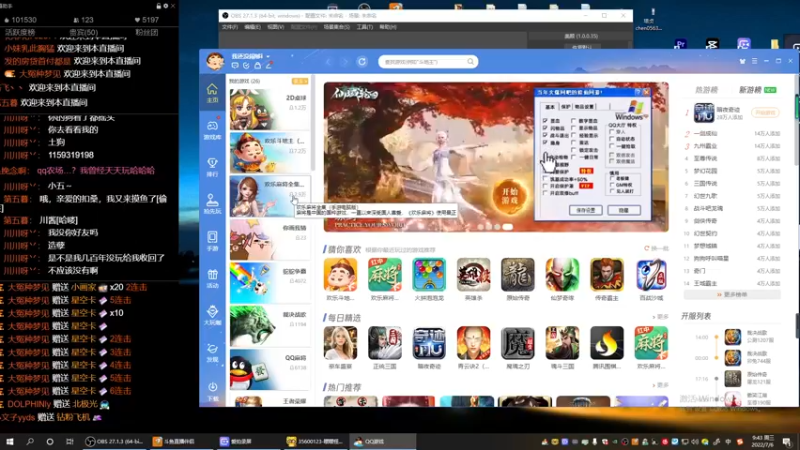Viewport: 800px width, 450px height.
Task: Open the 抢先玩 joystick sidebar icon
Action: [x=212, y=204]
